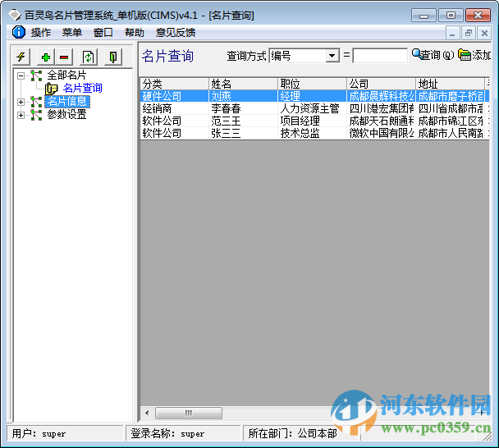
Task: Click the 姓名 column header
Action: coord(244,84)
